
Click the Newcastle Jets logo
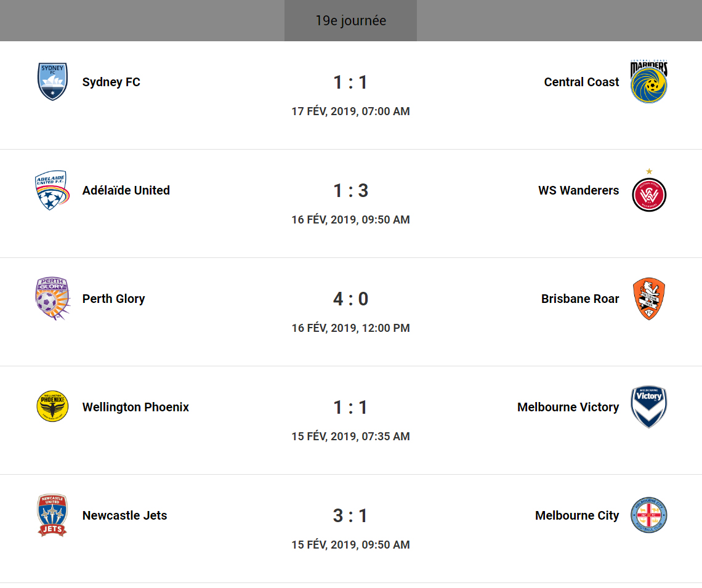52,515
